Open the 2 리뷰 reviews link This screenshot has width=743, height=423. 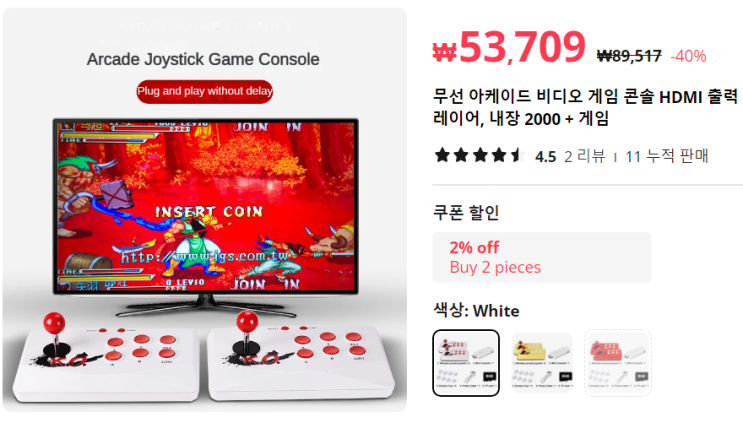pyautogui.click(x=584, y=156)
